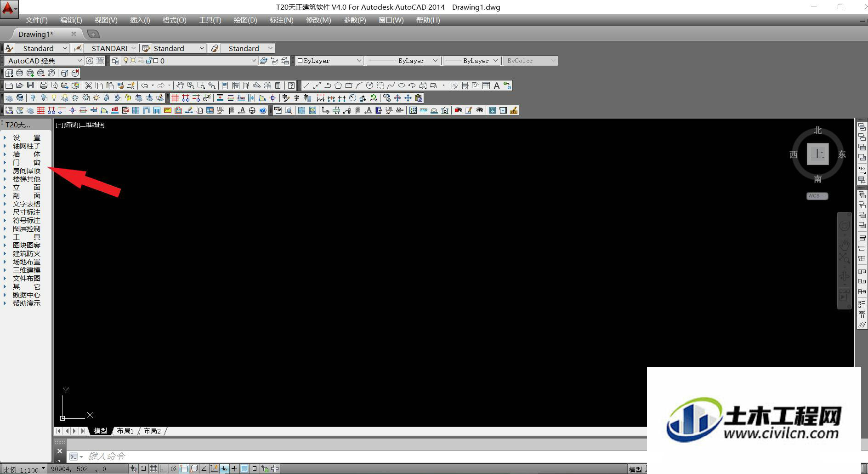Image resolution: width=868 pixels, height=474 pixels.
Task: Open the ByLayer color swatch dropdown
Action: coord(329,61)
